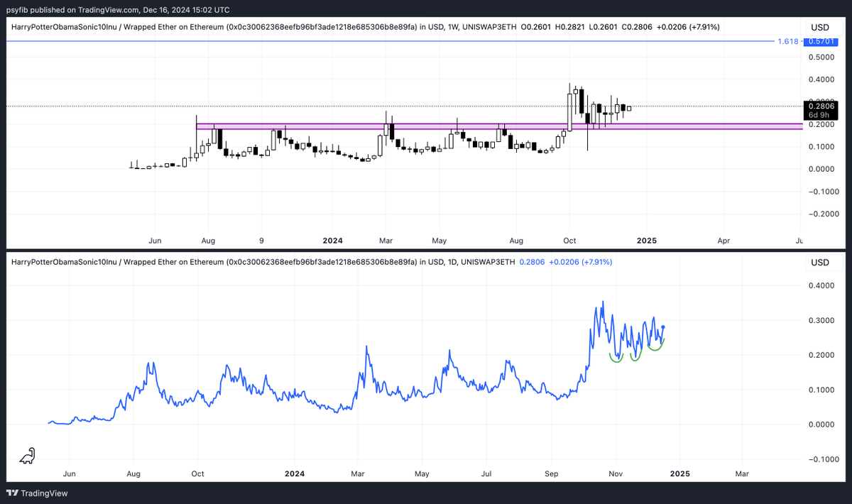Click the Sep label on the daily time axis
This screenshot has width=852, height=504.
[x=552, y=473]
